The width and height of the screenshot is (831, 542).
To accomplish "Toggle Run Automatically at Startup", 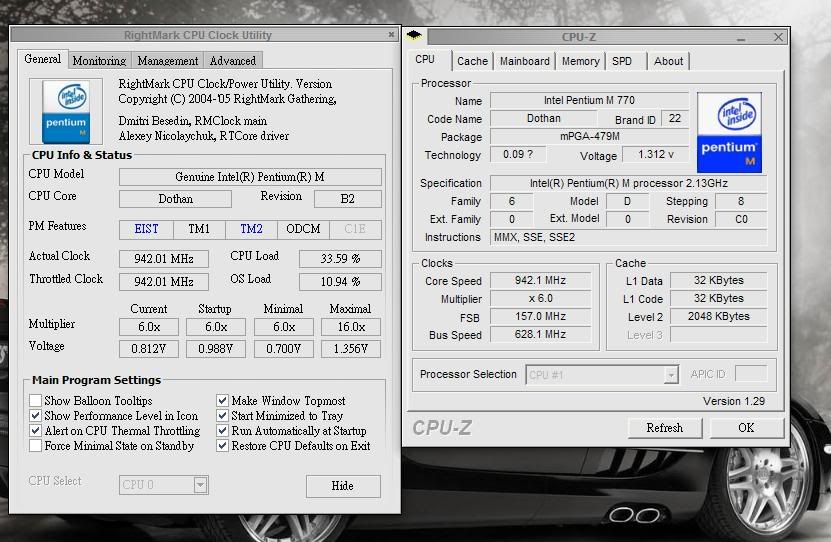I will pos(223,430).
